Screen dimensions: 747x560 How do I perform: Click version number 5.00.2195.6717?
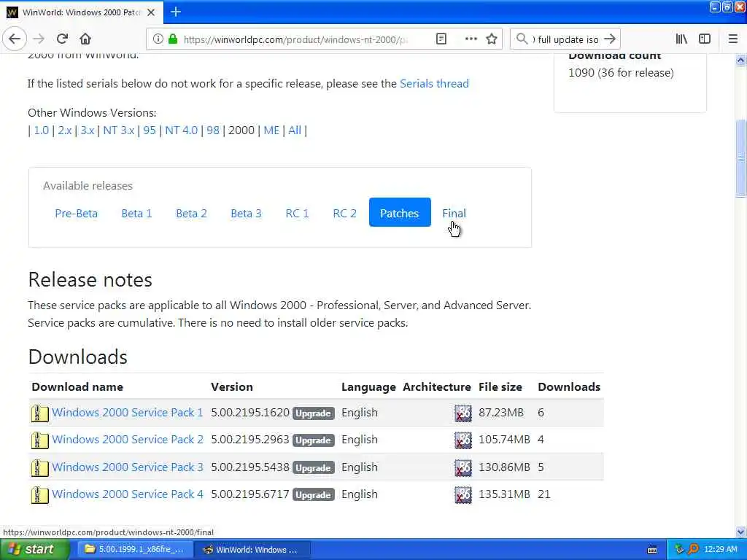pyautogui.click(x=250, y=494)
